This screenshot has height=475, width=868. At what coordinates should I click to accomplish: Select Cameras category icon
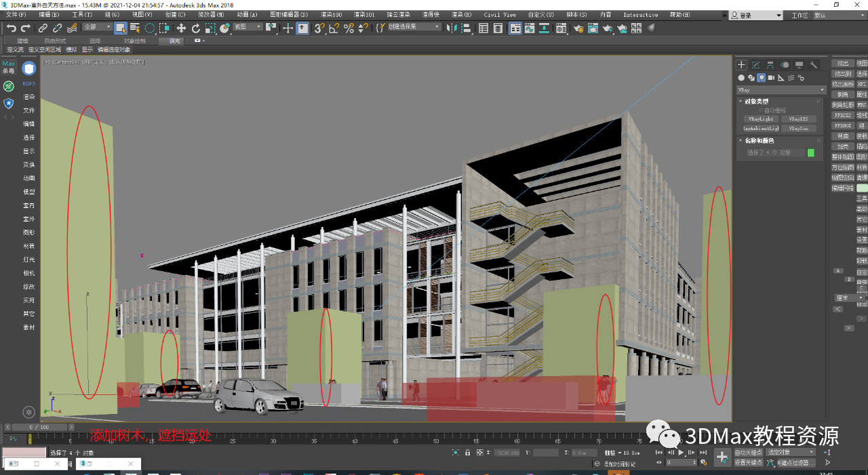(771, 78)
